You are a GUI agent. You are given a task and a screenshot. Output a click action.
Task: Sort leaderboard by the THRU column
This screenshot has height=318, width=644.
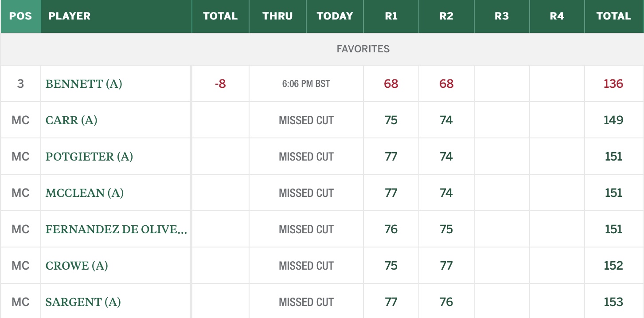[x=277, y=16]
